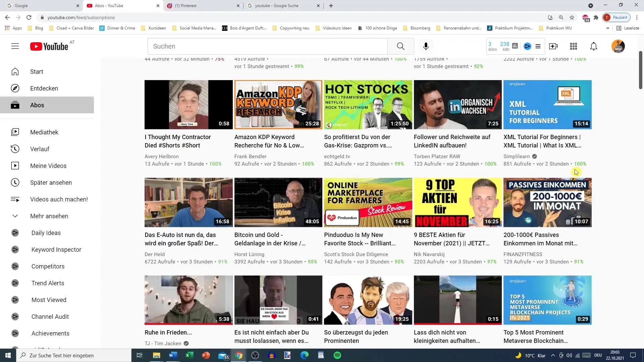Open Passives Einkommen video thumbnail
Screen dimensions: 644x362
[x=547, y=202]
